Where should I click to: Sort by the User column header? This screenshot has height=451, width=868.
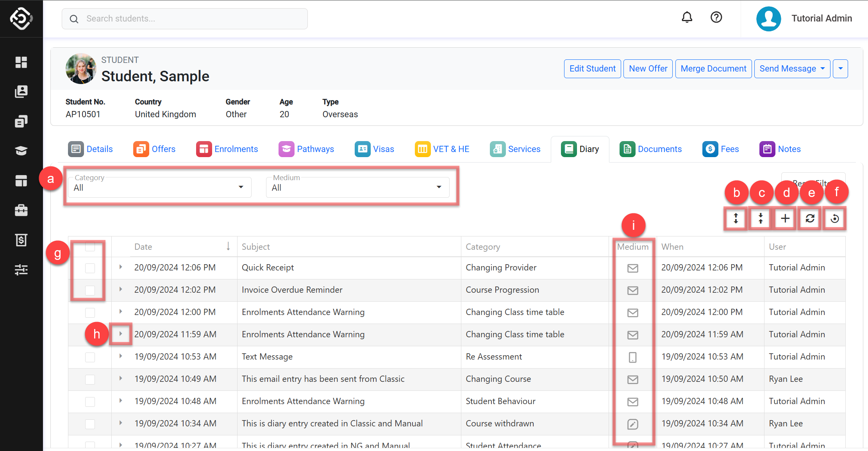777,247
